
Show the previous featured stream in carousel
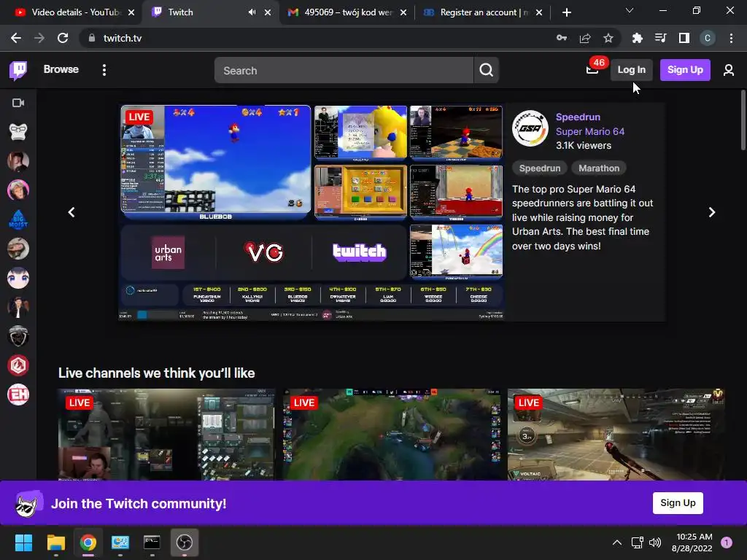coord(71,212)
